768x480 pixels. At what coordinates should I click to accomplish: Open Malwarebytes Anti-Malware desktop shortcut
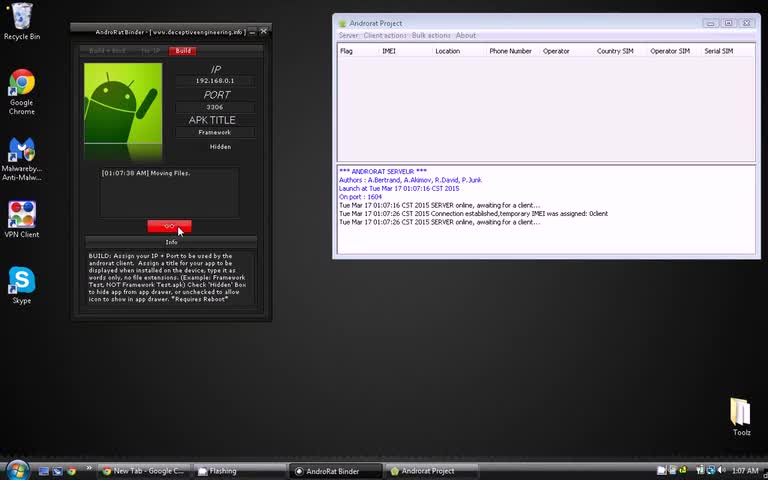tap(22, 159)
